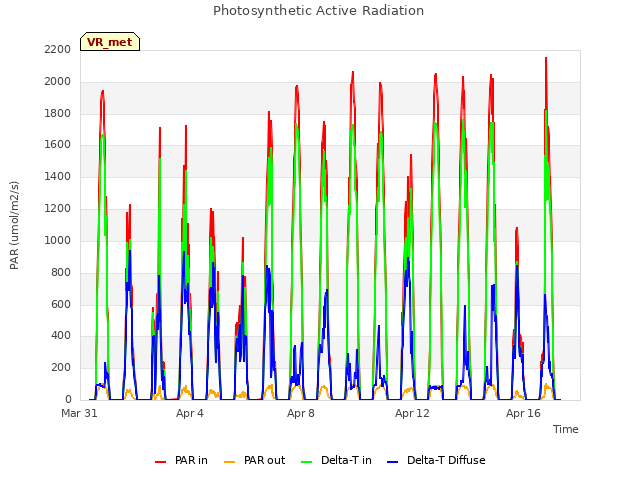Click the 1600 y-axis tick label
This screenshot has height=480, width=640.
pos(58,145)
